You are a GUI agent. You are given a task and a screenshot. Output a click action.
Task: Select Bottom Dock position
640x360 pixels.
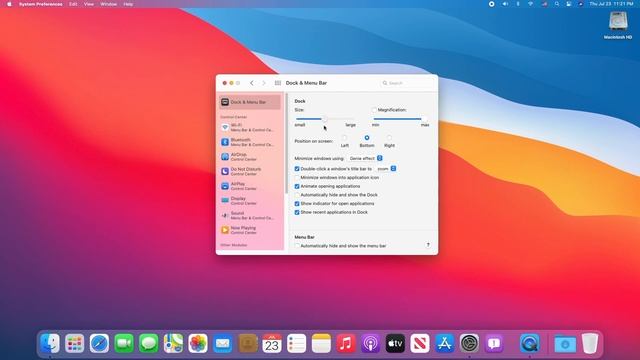[x=367, y=138]
